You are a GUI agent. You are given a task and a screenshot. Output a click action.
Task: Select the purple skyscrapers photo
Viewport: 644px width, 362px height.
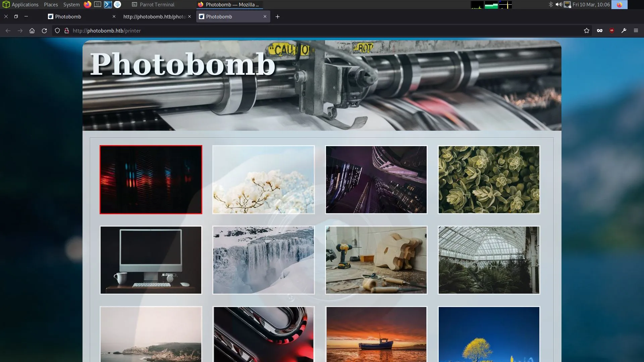point(376,180)
